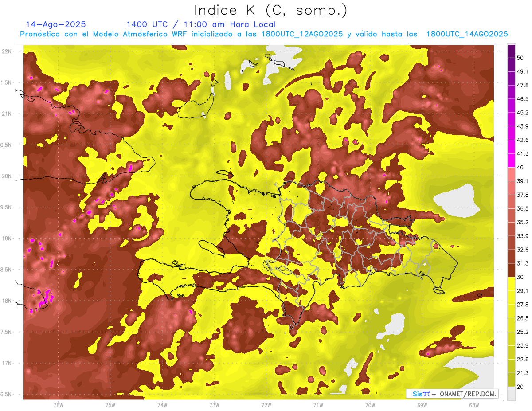Viewport: 532px width, 411px height.
Task: Click the colorbar value "20" at the bottom
Action: click(x=521, y=387)
